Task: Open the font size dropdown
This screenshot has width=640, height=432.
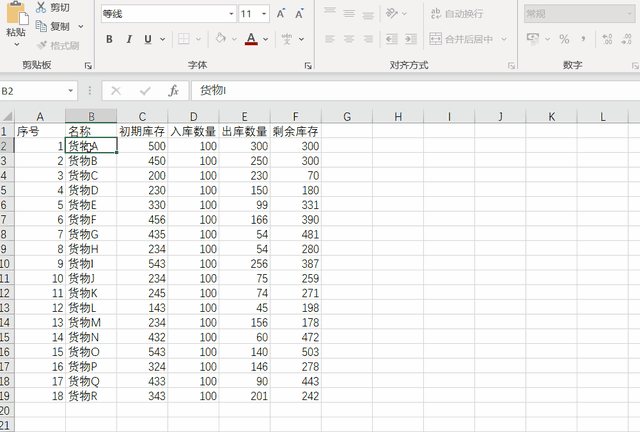Action: point(264,14)
